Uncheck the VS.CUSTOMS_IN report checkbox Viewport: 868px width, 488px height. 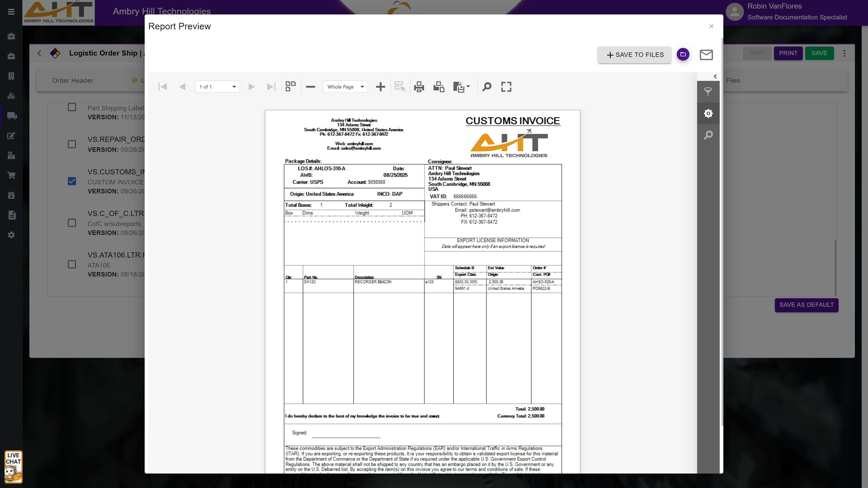(72, 181)
